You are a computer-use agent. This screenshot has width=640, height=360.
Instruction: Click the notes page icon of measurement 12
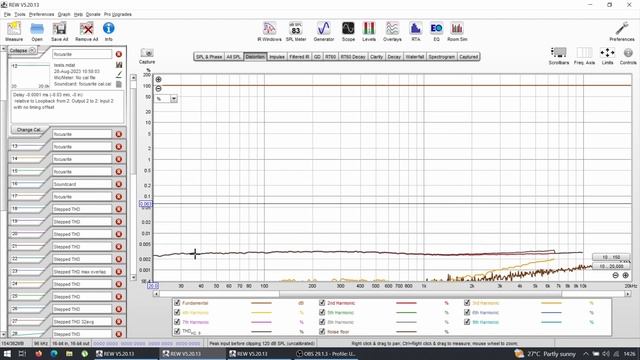click(x=119, y=84)
